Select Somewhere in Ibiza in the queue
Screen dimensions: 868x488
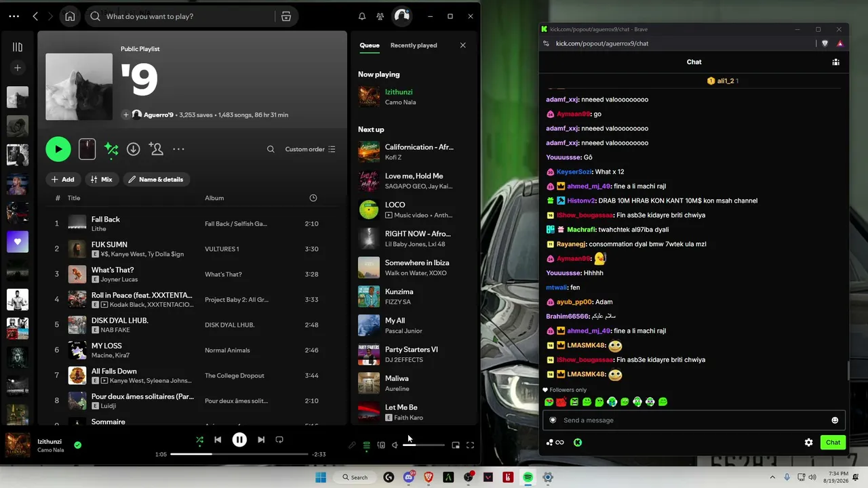click(415, 268)
